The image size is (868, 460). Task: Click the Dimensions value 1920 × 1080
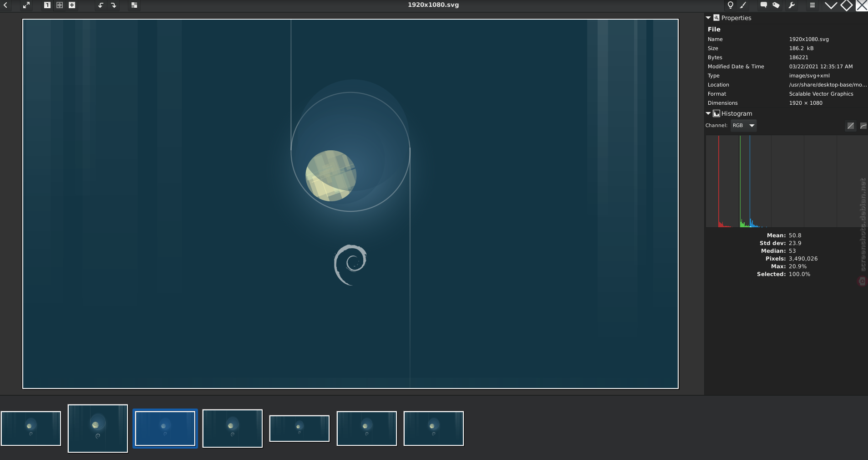tap(806, 103)
